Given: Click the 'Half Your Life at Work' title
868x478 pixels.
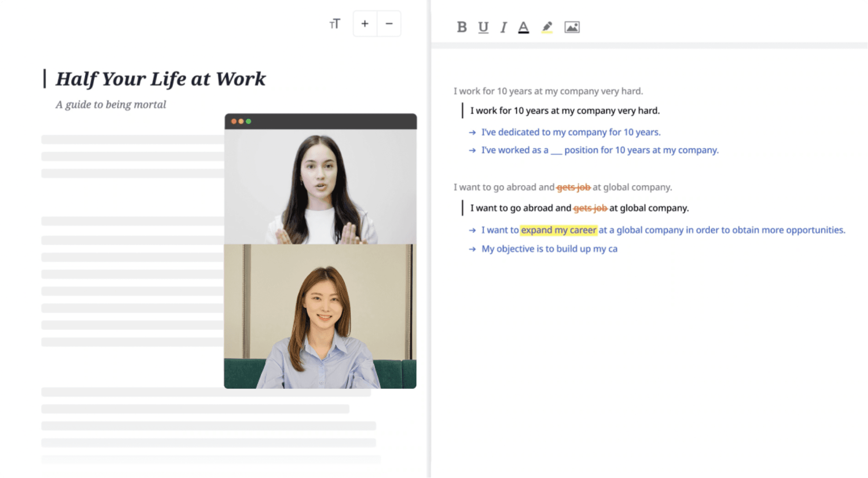Looking at the screenshot, I should pyautogui.click(x=161, y=79).
